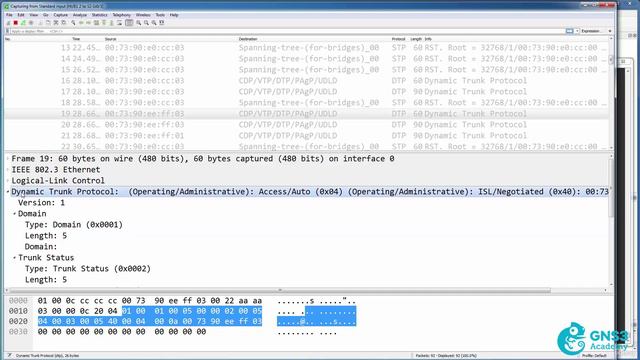Go back to previous packet arrow
Image resolution: width=640 pixels, height=360 pixels.
coord(81,23)
